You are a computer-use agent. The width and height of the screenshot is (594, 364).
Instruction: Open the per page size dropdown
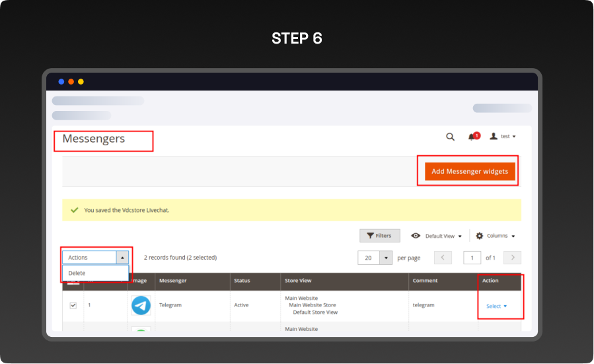386,258
